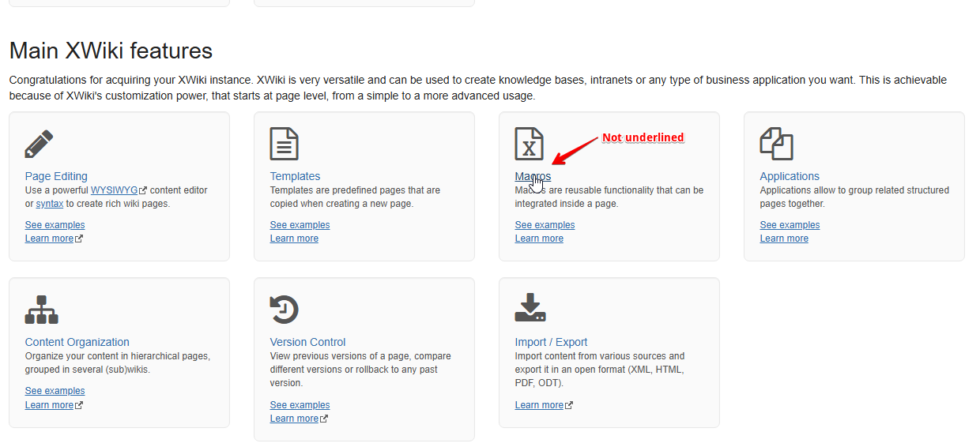This screenshot has width=980, height=447.
Task: Click Learn more under Macros
Action: click(539, 239)
